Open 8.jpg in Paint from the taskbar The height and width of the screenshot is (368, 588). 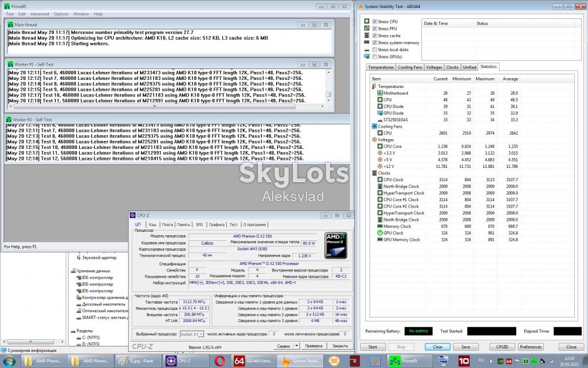tap(138, 361)
